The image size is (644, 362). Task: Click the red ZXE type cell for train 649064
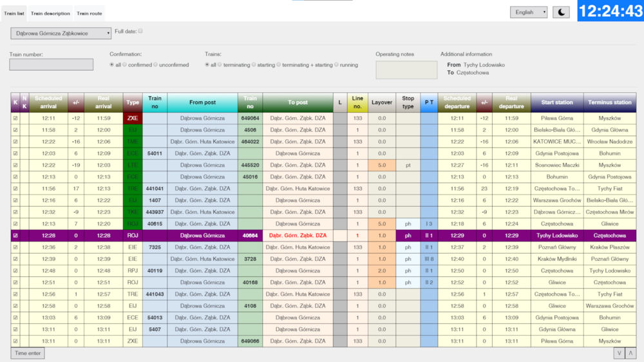pyautogui.click(x=133, y=119)
